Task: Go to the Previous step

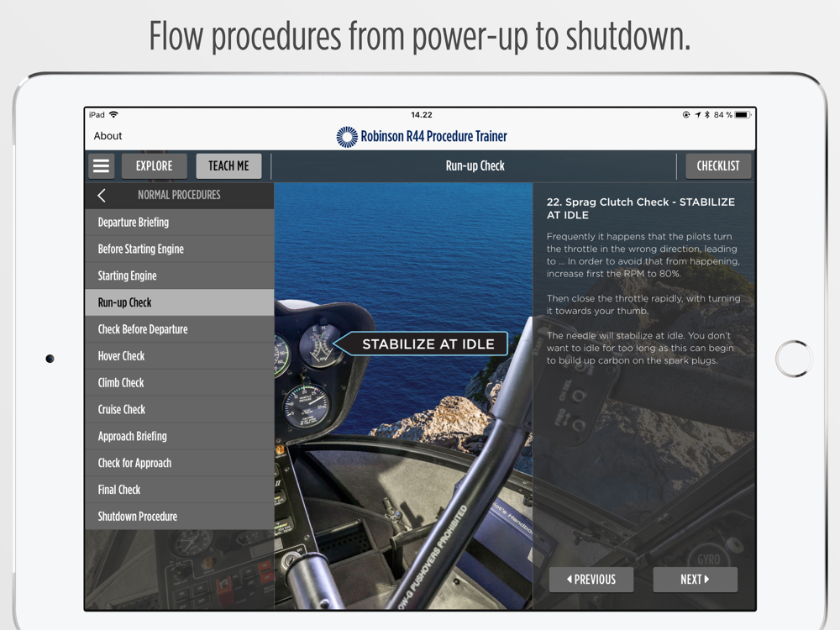Action: (x=591, y=580)
